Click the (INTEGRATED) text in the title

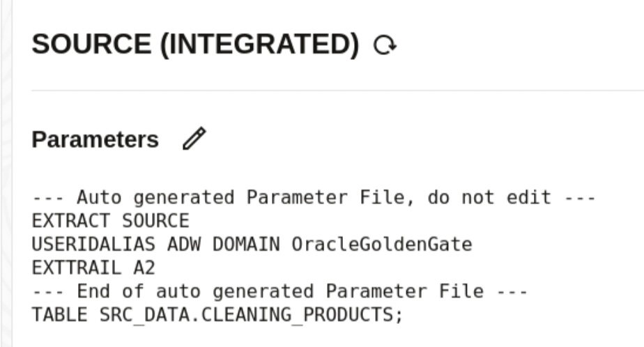(x=260, y=45)
